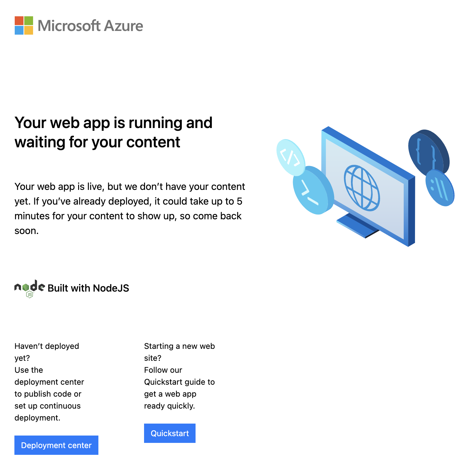Select the four-square Microsoft logo icon

[x=23, y=26]
